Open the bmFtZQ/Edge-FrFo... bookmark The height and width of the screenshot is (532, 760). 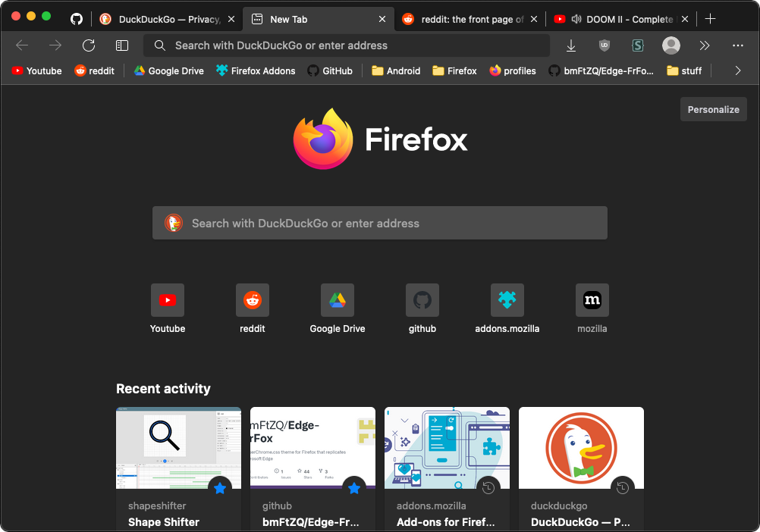601,70
